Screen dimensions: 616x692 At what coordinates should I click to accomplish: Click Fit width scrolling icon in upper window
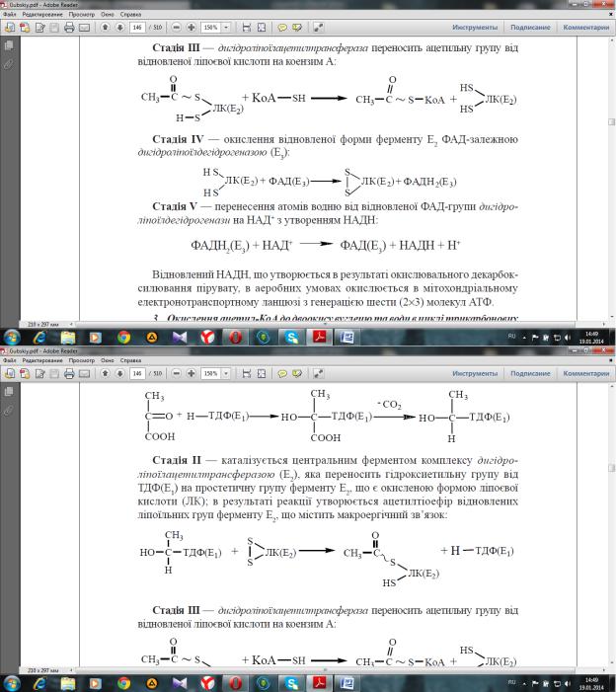[247, 28]
